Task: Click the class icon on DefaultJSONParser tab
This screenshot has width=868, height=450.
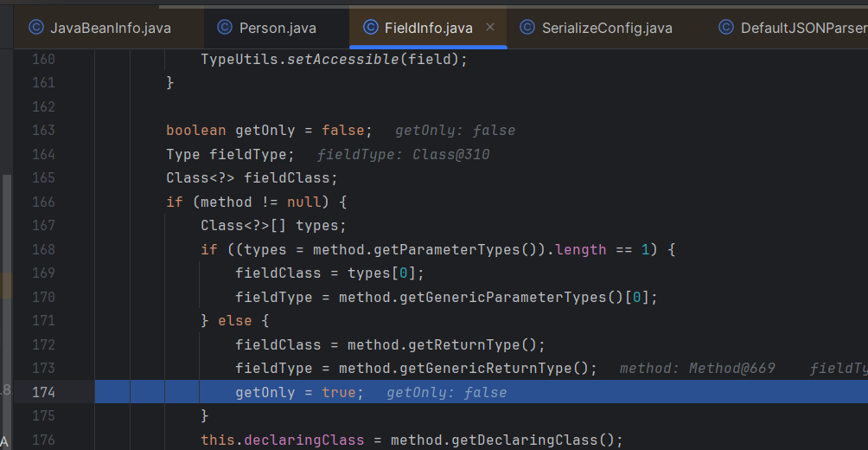Action: 726,28
